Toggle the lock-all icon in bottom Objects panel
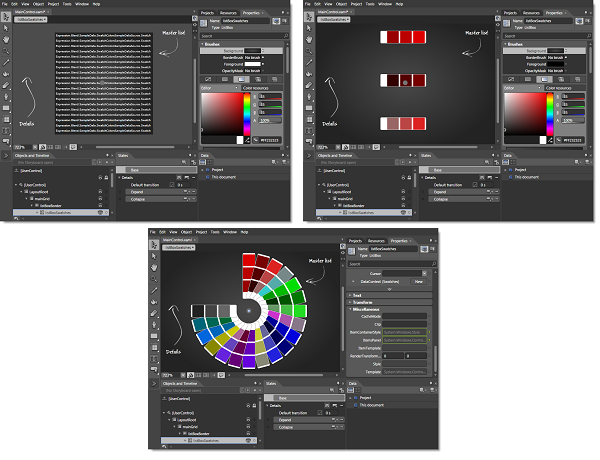The image size is (600, 460). 254,406
